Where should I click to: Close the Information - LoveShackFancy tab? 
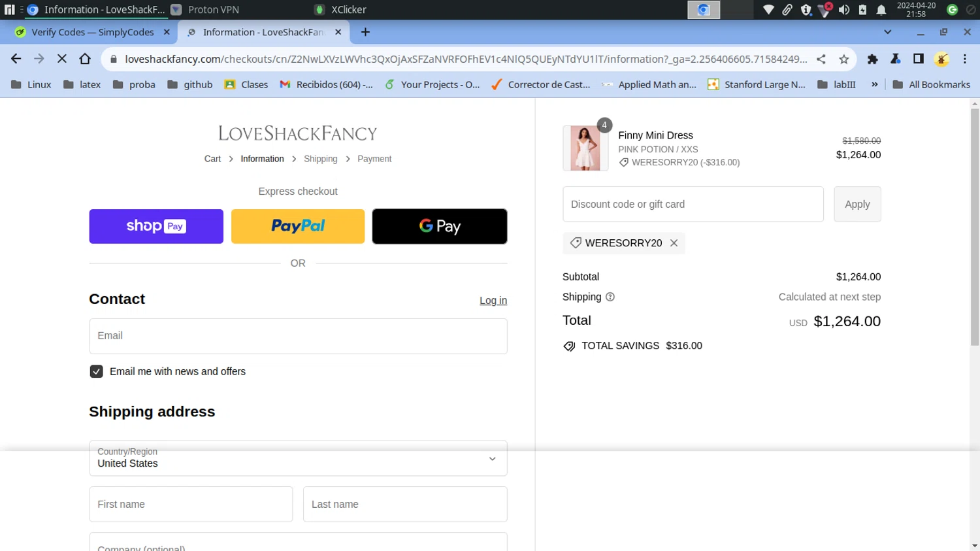point(338,32)
